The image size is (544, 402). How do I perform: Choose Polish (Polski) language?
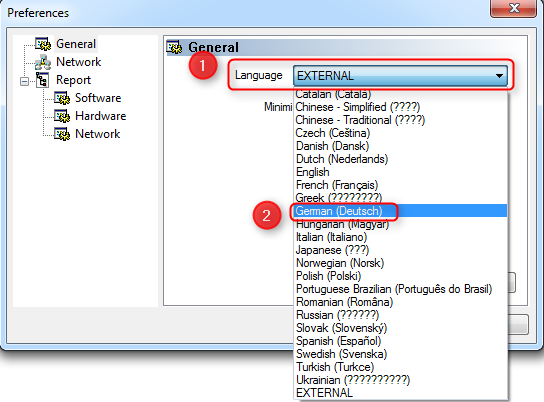point(400,276)
